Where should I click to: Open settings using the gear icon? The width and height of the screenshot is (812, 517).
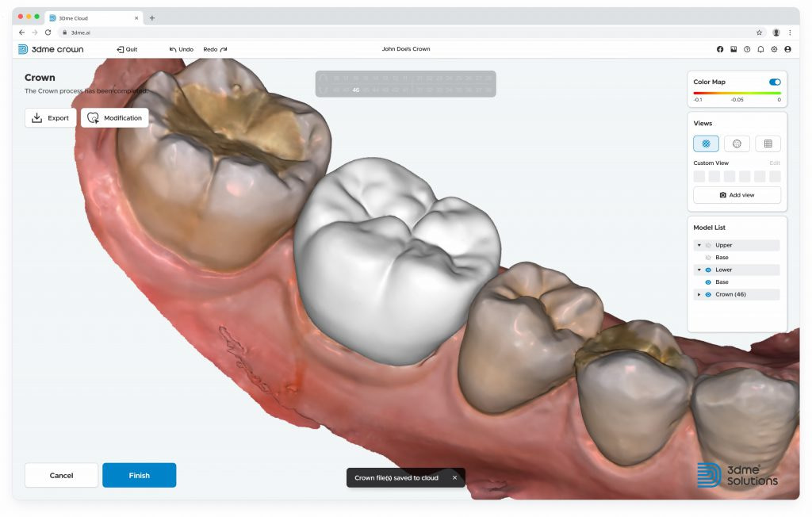coord(774,49)
